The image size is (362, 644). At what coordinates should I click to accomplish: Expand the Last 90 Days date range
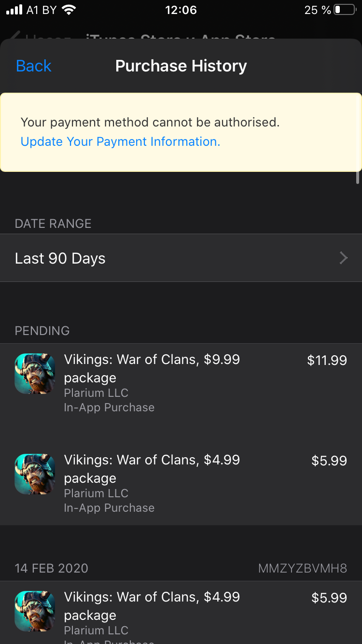pyautogui.click(x=60, y=258)
